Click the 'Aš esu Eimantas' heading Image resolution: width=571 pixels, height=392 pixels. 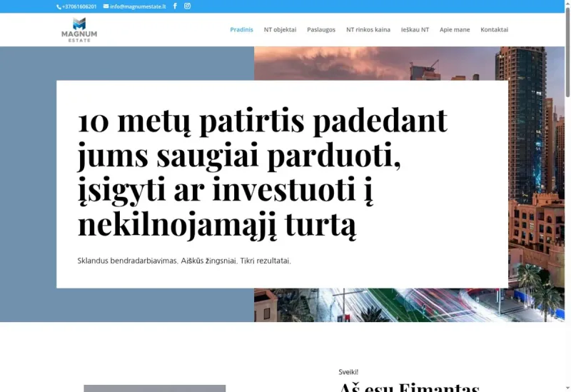click(x=409, y=387)
